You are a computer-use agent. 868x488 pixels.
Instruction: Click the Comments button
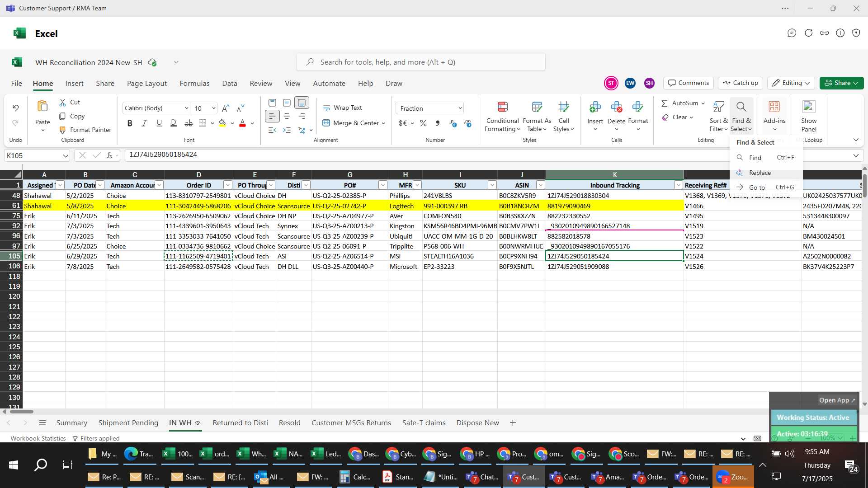coord(689,83)
